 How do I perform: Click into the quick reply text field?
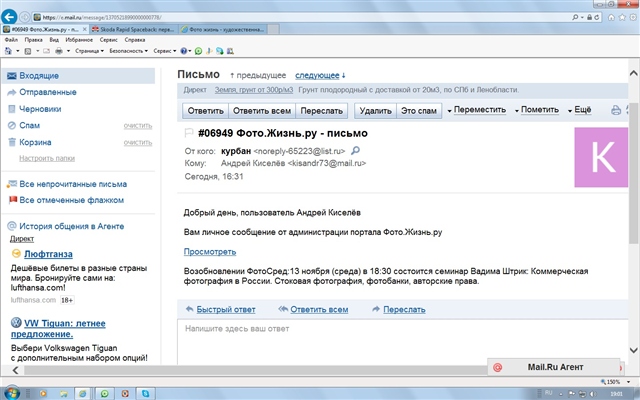(400, 328)
